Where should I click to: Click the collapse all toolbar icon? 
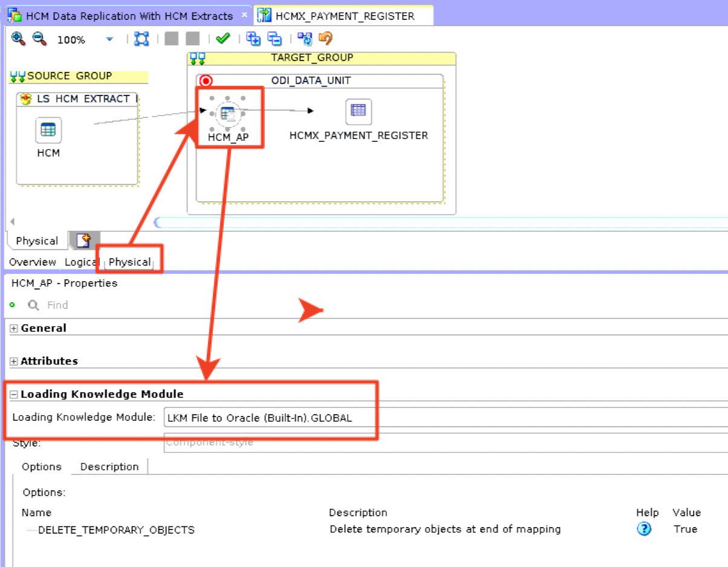coord(275,39)
